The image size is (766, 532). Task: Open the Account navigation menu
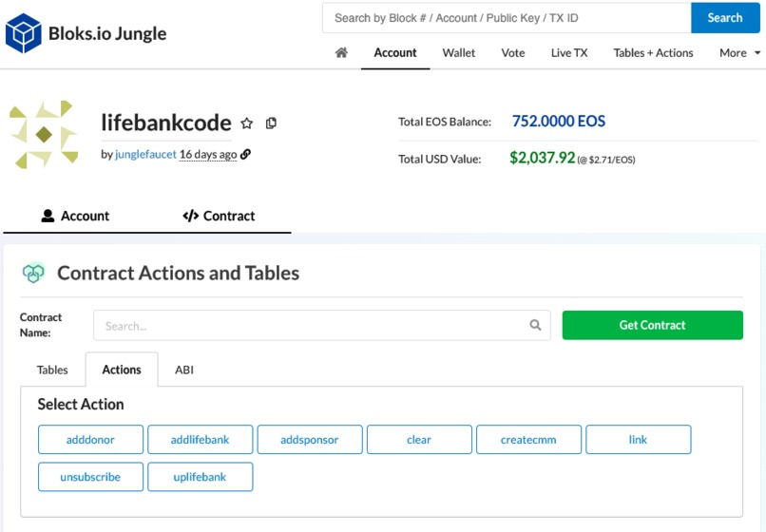coord(395,53)
